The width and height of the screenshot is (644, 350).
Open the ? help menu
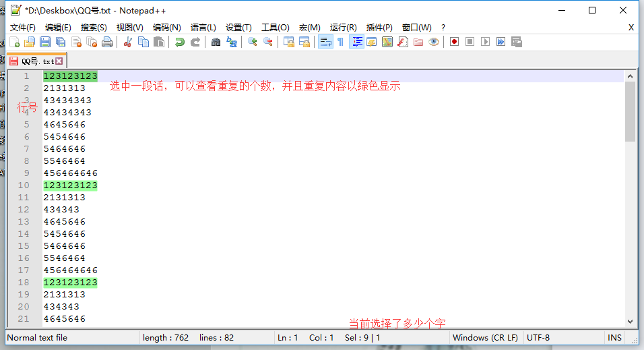click(x=443, y=28)
